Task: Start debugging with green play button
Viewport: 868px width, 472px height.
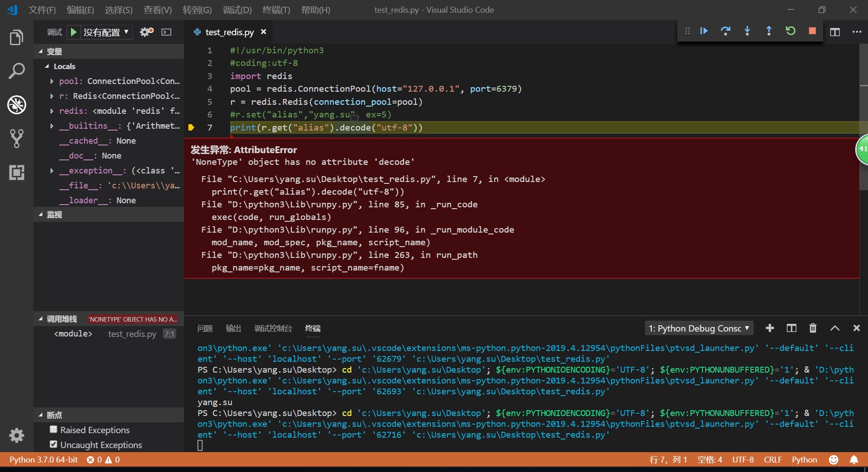Action: click(x=73, y=32)
